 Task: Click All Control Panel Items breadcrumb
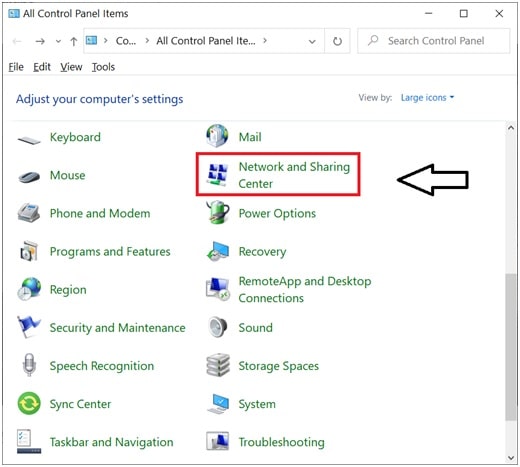pyautogui.click(x=206, y=41)
